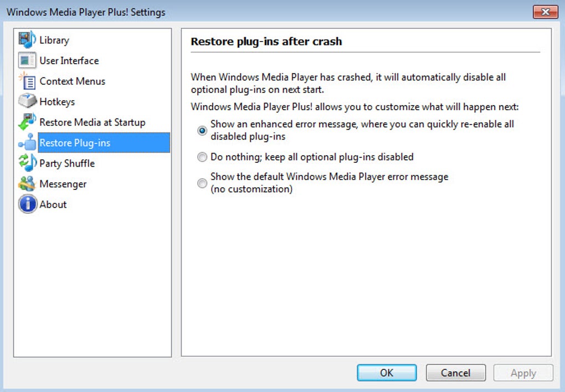The height and width of the screenshot is (392, 565).
Task: Click the About info icon
Action: [28, 204]
